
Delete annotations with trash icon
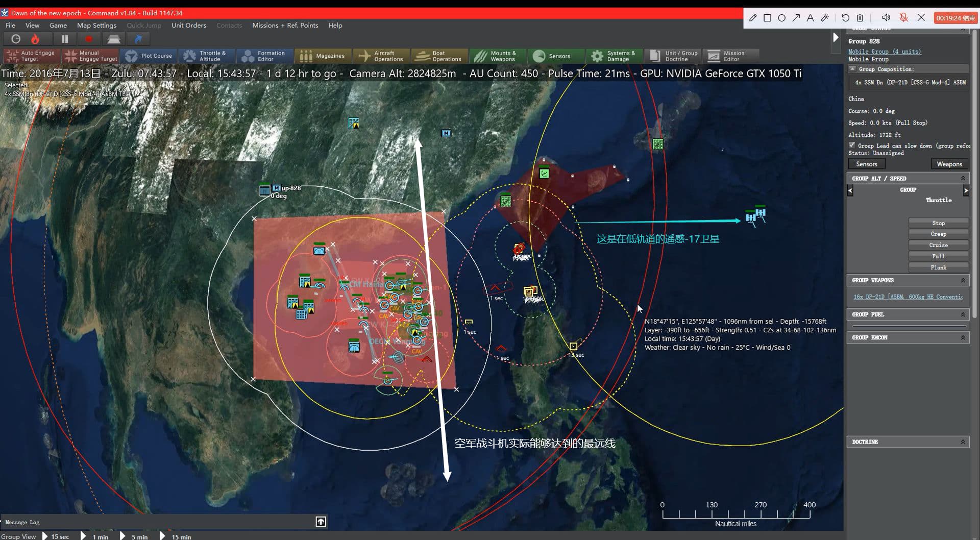860,18
